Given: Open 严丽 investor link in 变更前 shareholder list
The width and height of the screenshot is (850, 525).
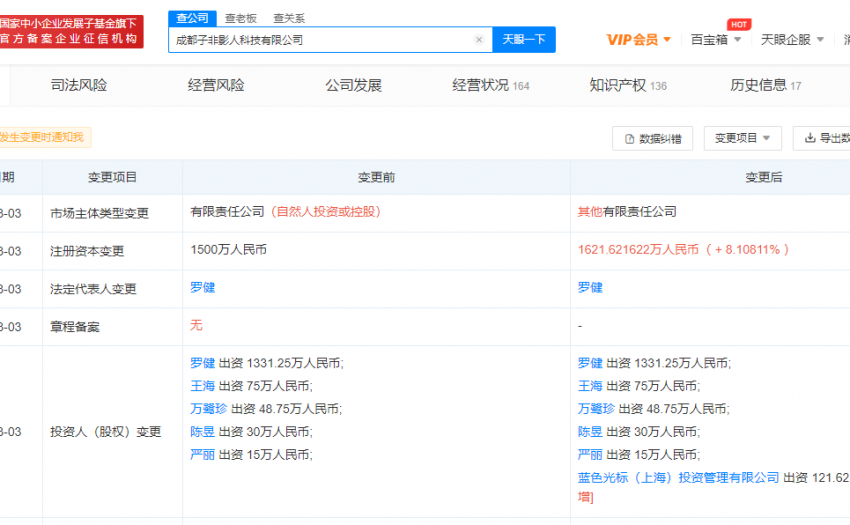Looking at the screenshot, I should click(x=203, y=454).
